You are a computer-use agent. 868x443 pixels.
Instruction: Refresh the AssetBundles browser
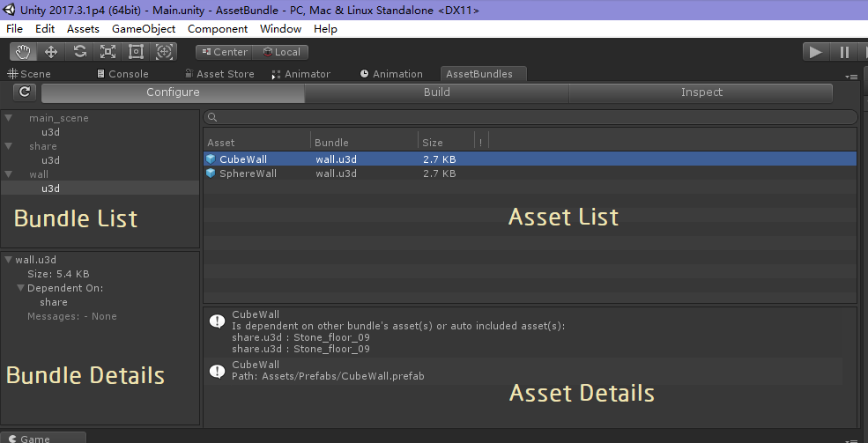tap(25, 92)
